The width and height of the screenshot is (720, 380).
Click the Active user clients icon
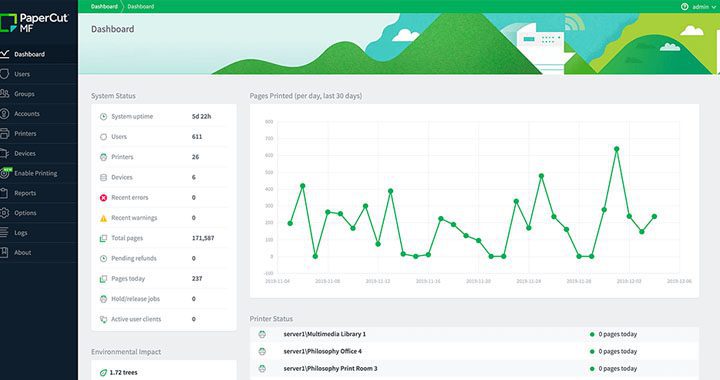tap(103, 319)
